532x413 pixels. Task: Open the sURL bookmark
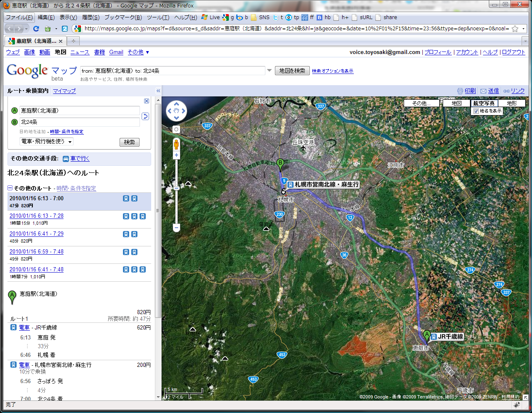362,17
